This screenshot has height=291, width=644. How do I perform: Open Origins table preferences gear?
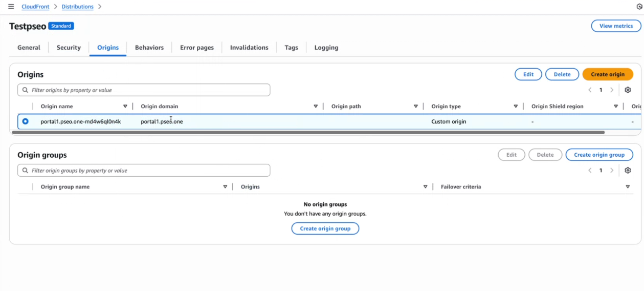[x=628, y=90]
